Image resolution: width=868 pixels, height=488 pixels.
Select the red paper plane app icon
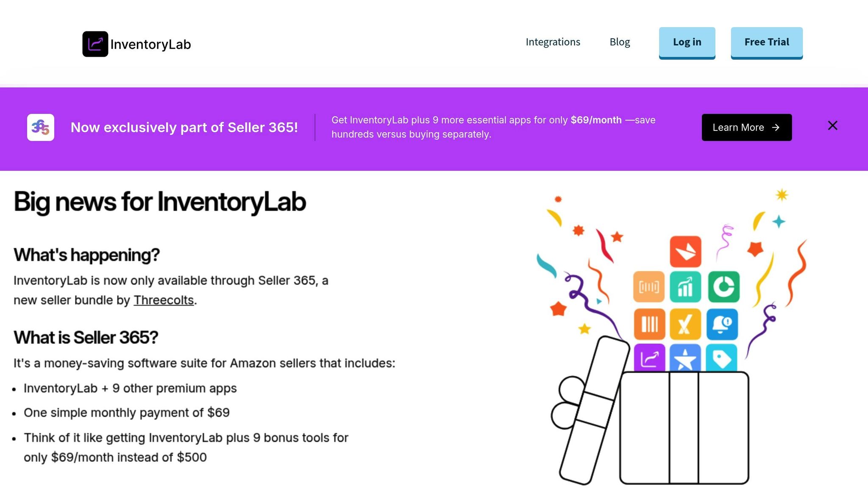pyautogui.click(x=685, y=251)
